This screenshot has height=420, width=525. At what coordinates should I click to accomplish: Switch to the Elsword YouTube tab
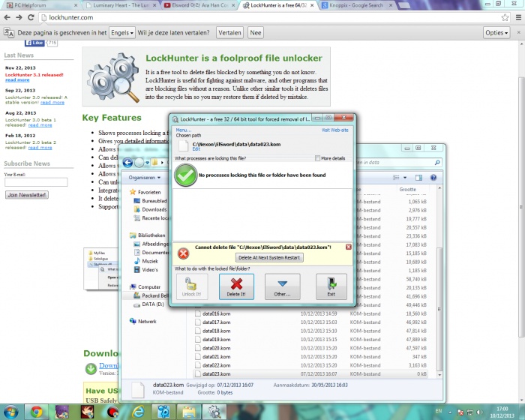coord(199,5)
